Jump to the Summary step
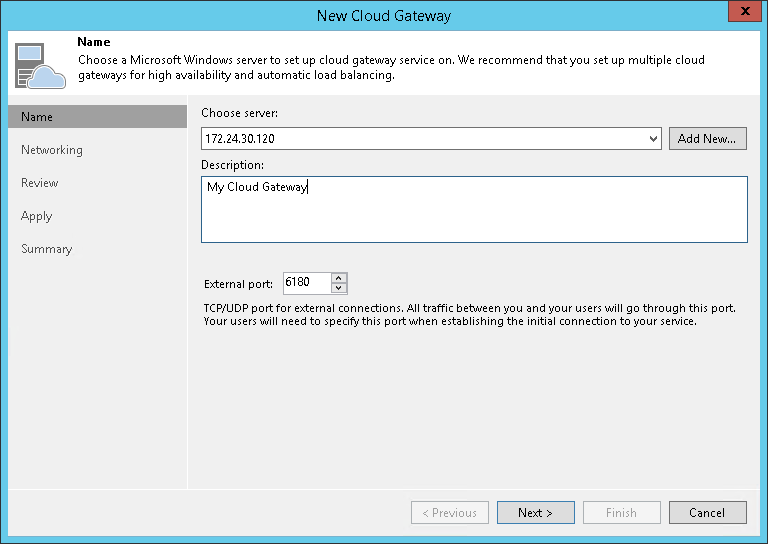This screenshot has width=768, height=544. [47, 249]
